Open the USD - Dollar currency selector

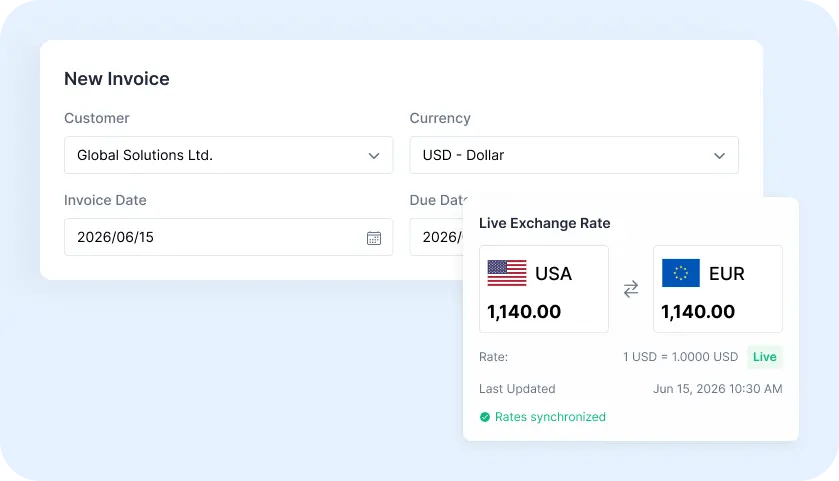click(x=574, y=155)
